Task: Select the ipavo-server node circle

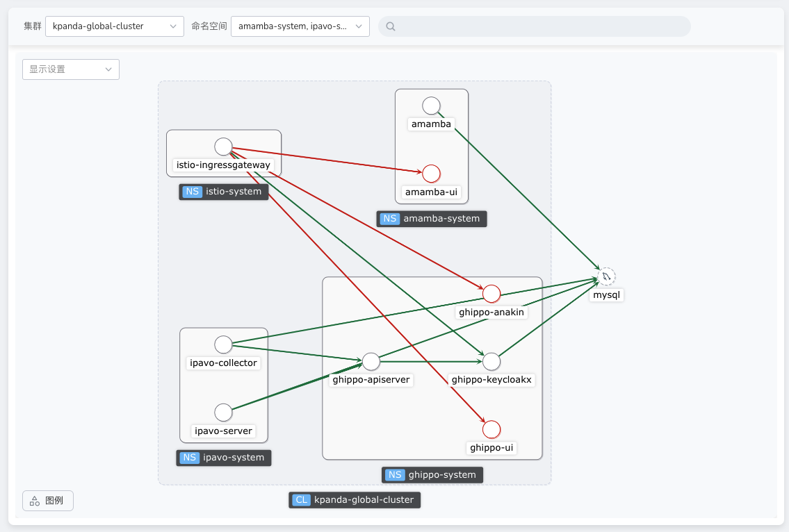Action: pos(223,413)
